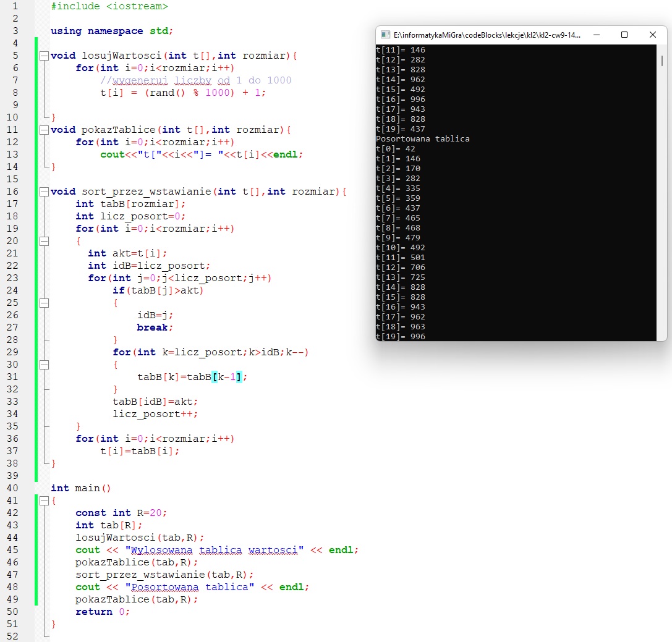Click console output row 't[5]= 359'
Screen dimensions: 672x642
pyautogui.click(x=398, y=198)
